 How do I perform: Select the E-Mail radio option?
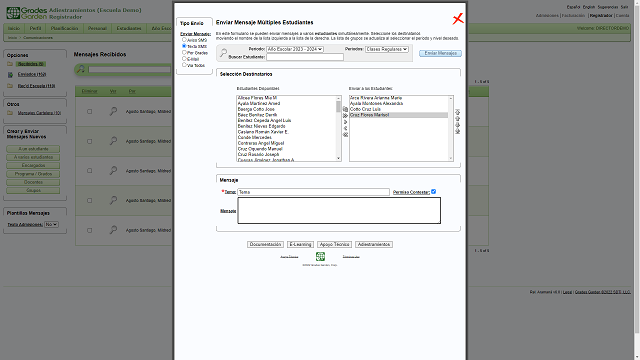click(x=184, y=59)
